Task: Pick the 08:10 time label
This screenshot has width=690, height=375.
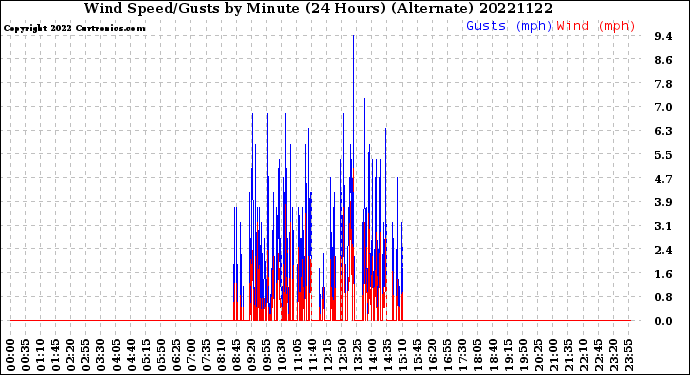Action: [221, 355]
